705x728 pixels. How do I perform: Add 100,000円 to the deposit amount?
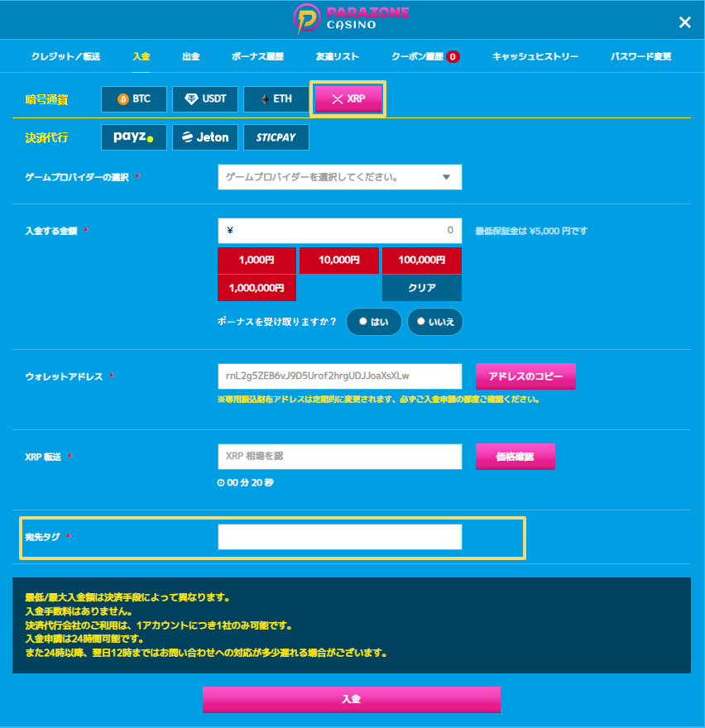pos(422,260)
